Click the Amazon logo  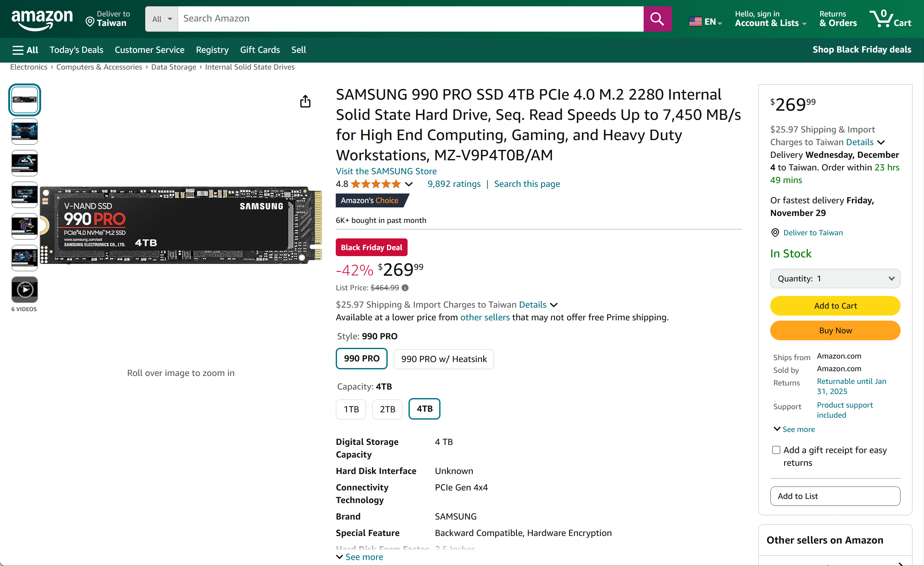(x=42, y=20)
